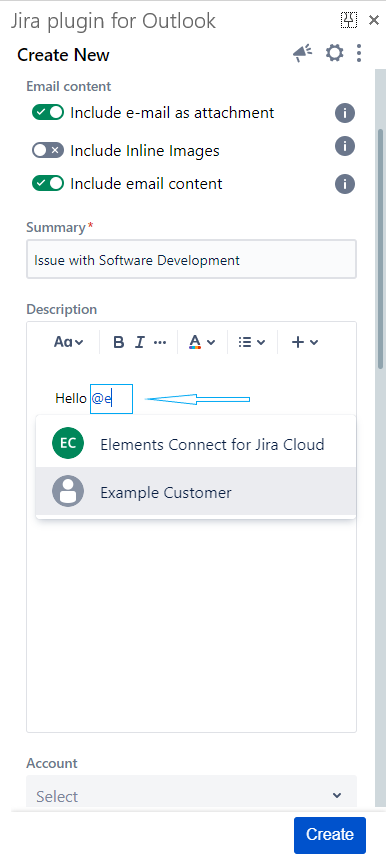Show info for Include e-mail as attachment

click(345, 113)
